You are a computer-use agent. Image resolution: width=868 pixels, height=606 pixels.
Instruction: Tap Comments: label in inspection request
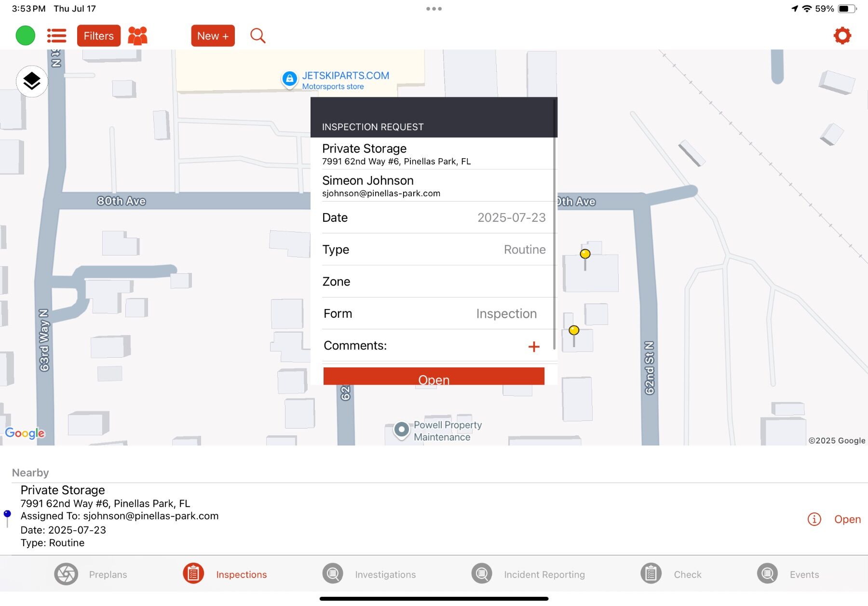(x=355, y=346)
